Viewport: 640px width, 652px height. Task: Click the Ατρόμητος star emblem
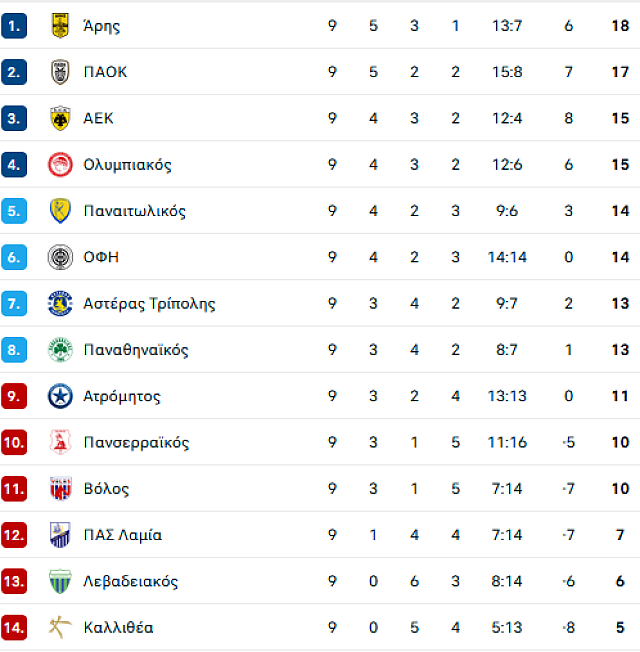[x=60, y=396]
